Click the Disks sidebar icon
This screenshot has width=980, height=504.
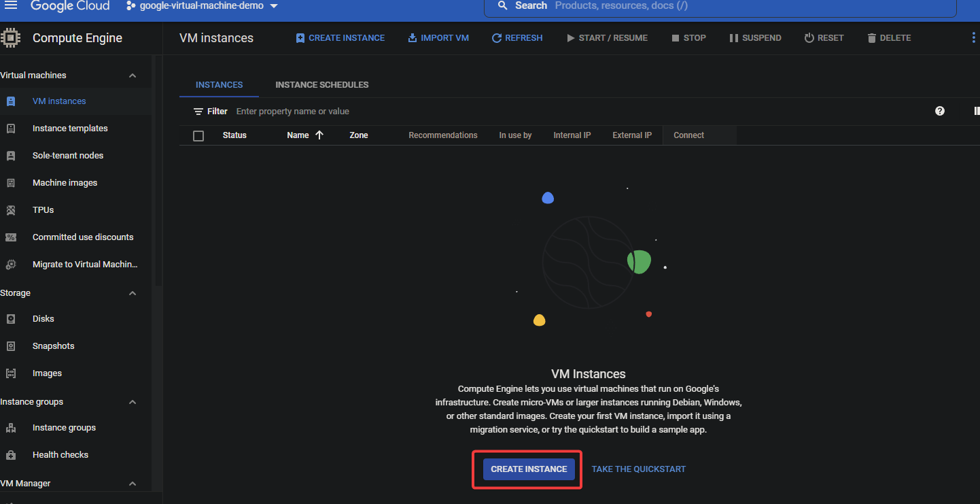pyautogui.click(x=11, y=319)
